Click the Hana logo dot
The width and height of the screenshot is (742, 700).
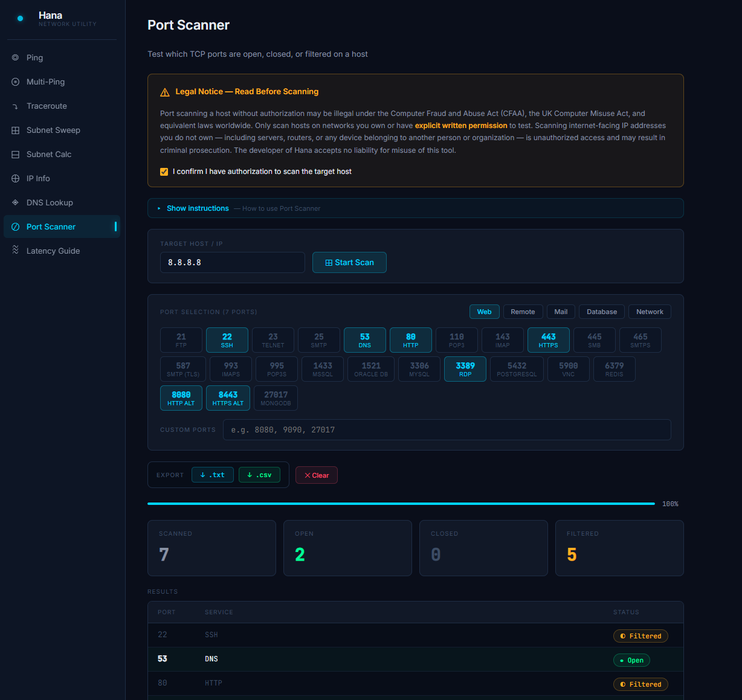(x=20, y=19)
